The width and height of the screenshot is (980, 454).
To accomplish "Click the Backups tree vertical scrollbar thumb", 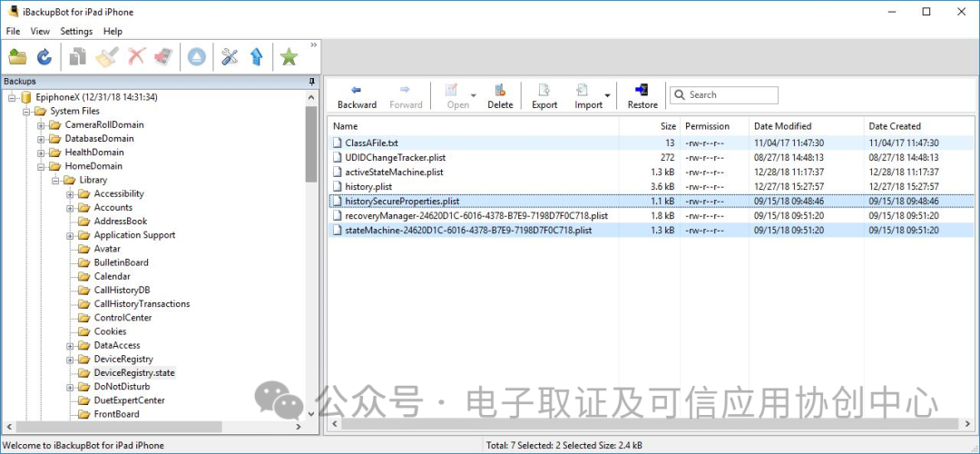I will (311, 143).
